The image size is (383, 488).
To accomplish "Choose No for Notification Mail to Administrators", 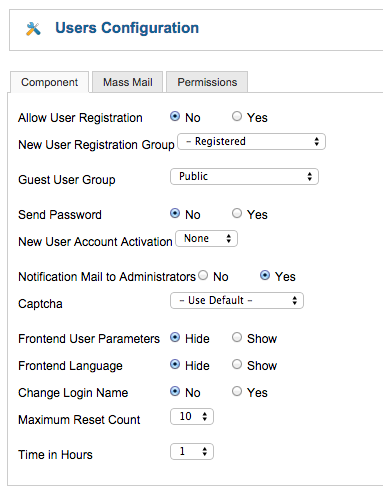I will coord(203,275).
